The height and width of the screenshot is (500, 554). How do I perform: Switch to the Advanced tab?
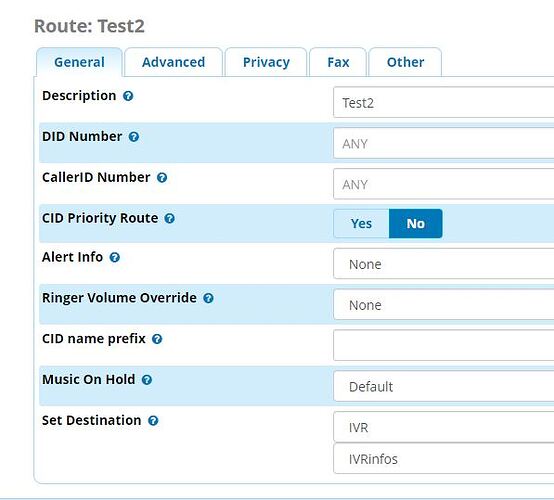click(x=173, y=62)
